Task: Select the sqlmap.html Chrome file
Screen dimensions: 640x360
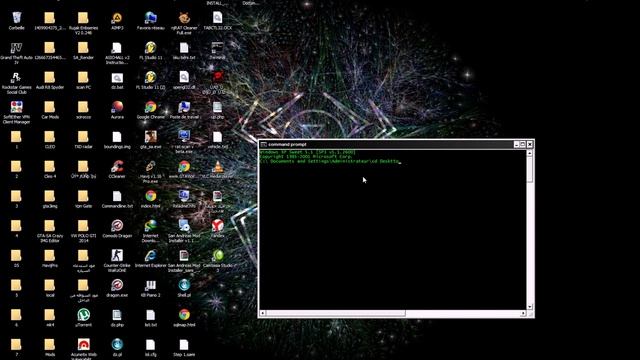Action: pos(184,315)
